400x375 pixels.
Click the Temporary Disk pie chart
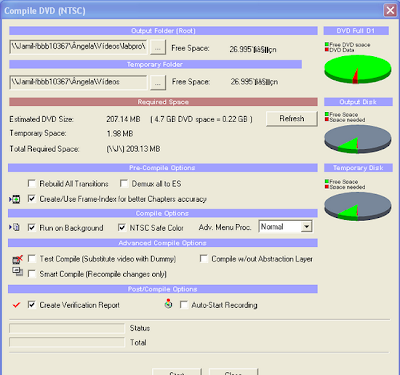point(358,207)
